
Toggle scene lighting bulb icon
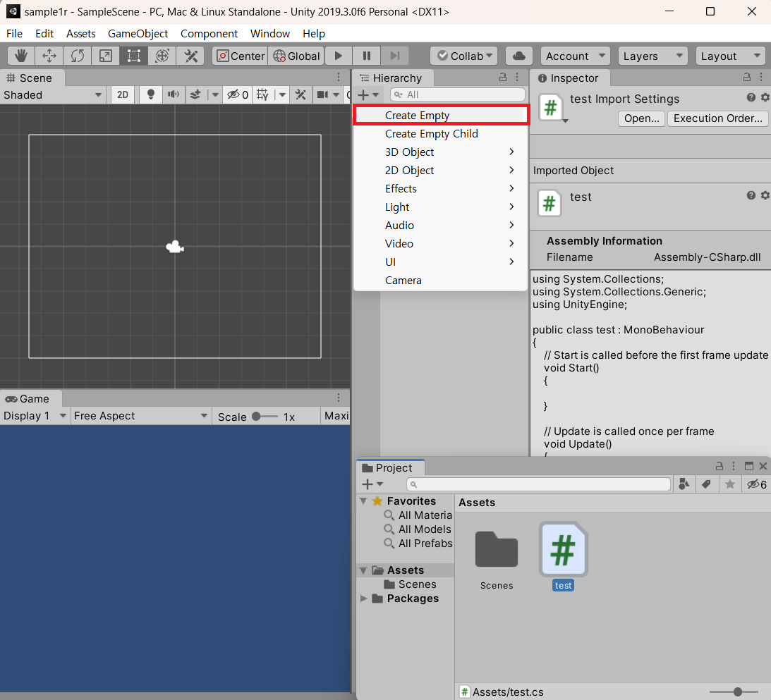pyautogui.click(x=151, y=94)
